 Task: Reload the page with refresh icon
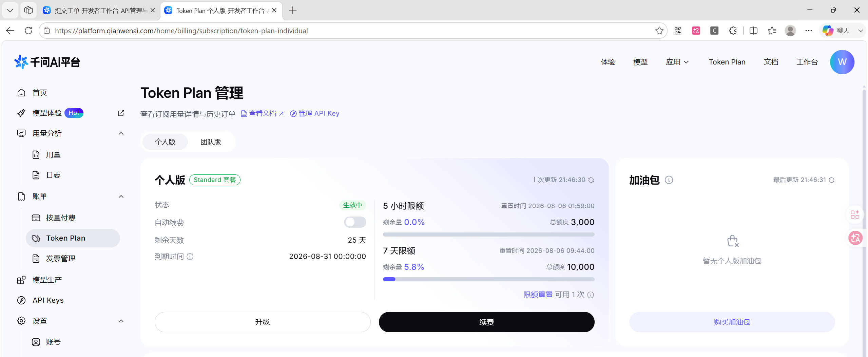(x=28, y=31)
